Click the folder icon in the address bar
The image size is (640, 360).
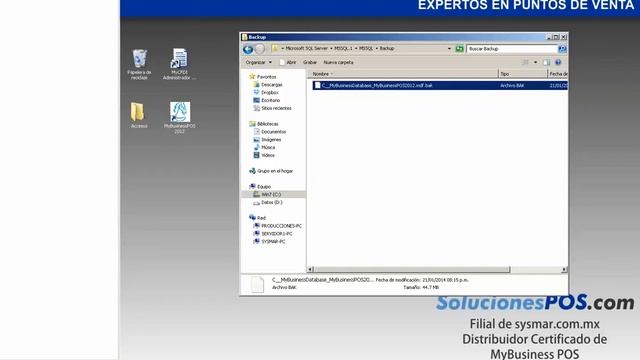pos(275,49)
